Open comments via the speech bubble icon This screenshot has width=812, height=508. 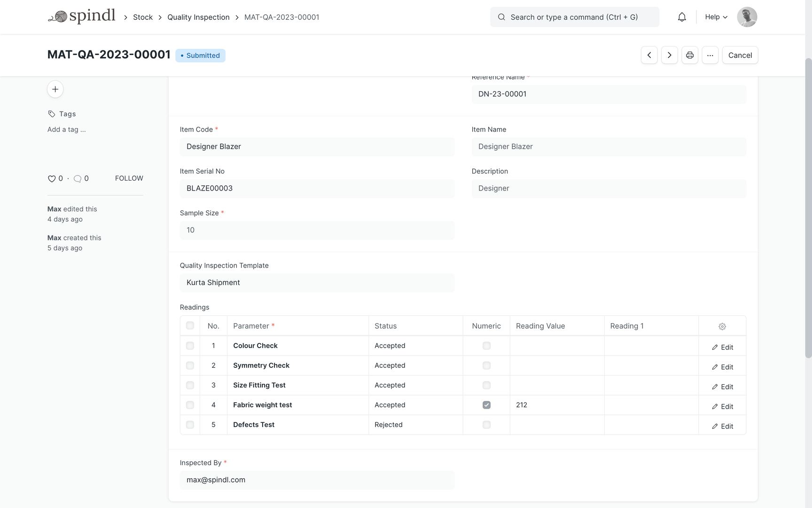78,179
